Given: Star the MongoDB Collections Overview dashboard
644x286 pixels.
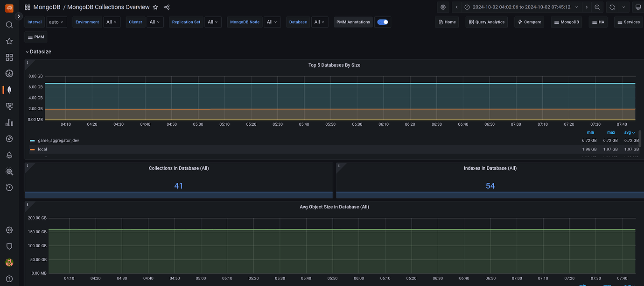Looking at the screenshot, I should coord(155,7).
